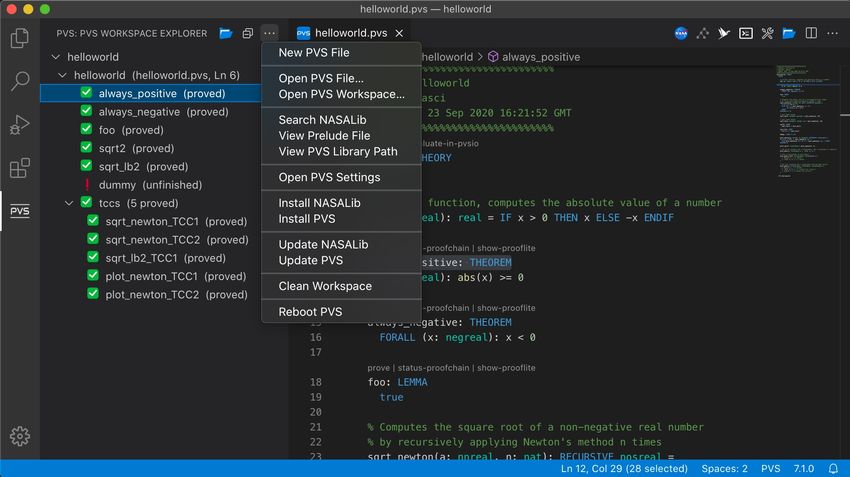
Task: Select sqrt_lb2_TCC1 in the tree
Action: point(151,258)
